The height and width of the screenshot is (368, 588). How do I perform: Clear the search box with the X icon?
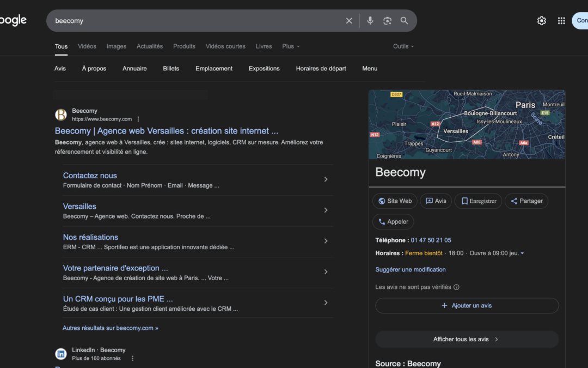click(349, 21)
